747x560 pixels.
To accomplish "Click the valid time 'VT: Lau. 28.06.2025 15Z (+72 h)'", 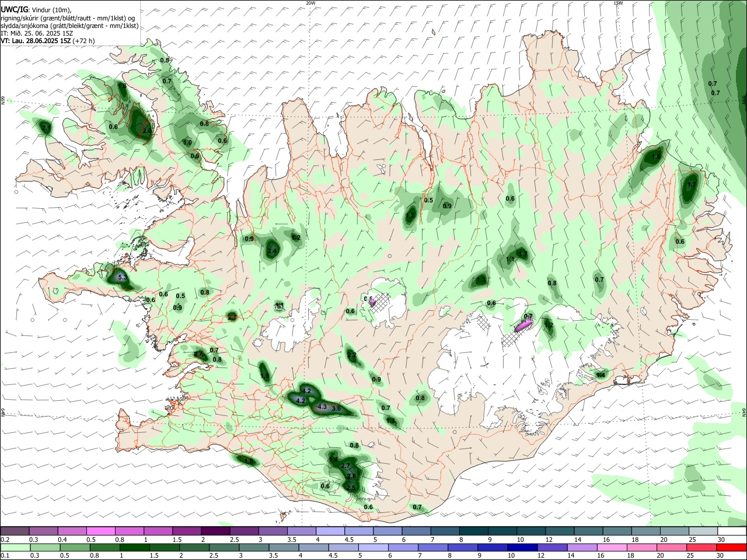I will click(48, 41).
